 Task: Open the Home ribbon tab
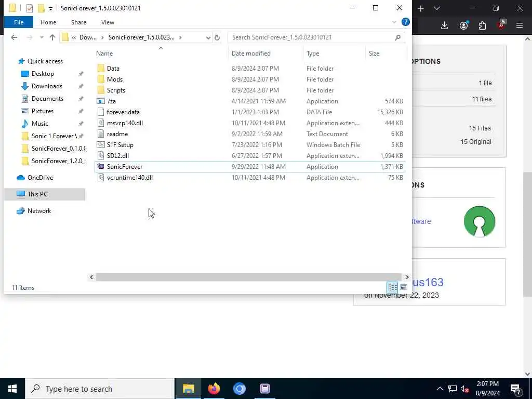click(x=48, y=22)
